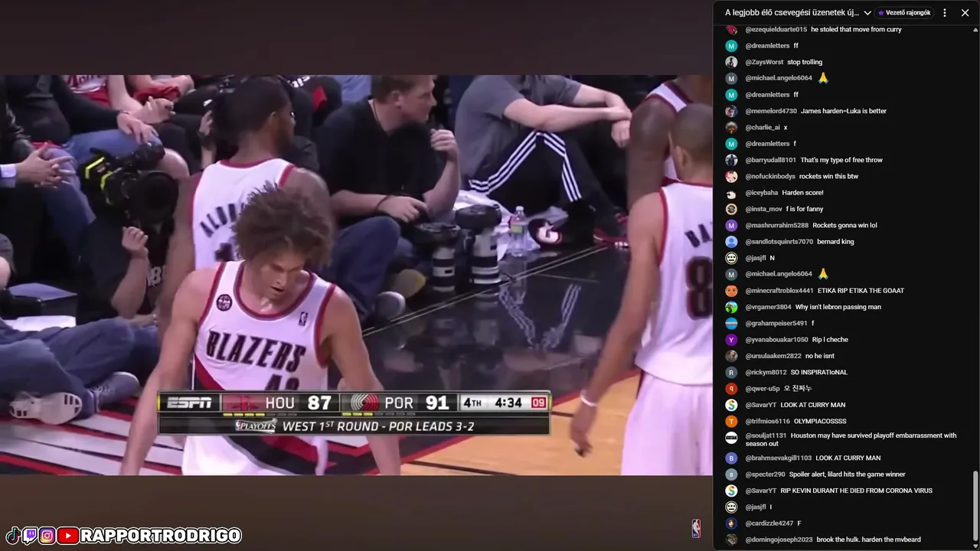
Task: Select the message 'Harden score!'
Action: pos(802,193)
